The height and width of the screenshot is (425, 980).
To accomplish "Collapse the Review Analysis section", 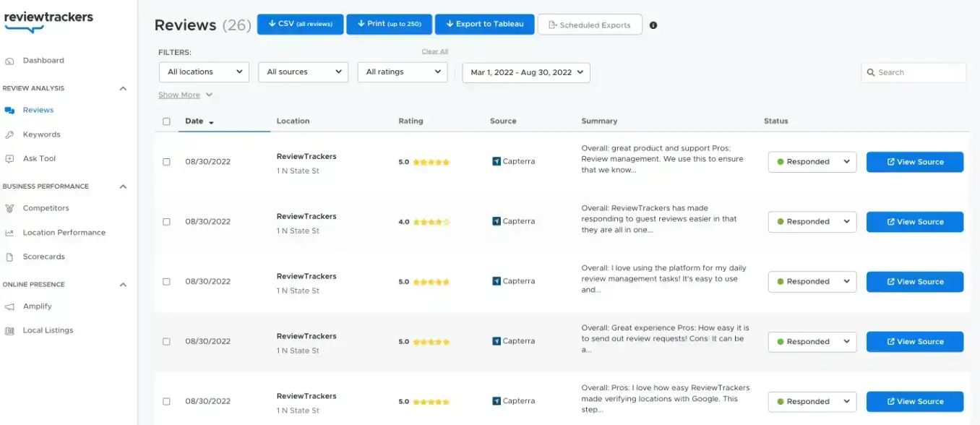I will pos(123,88).
